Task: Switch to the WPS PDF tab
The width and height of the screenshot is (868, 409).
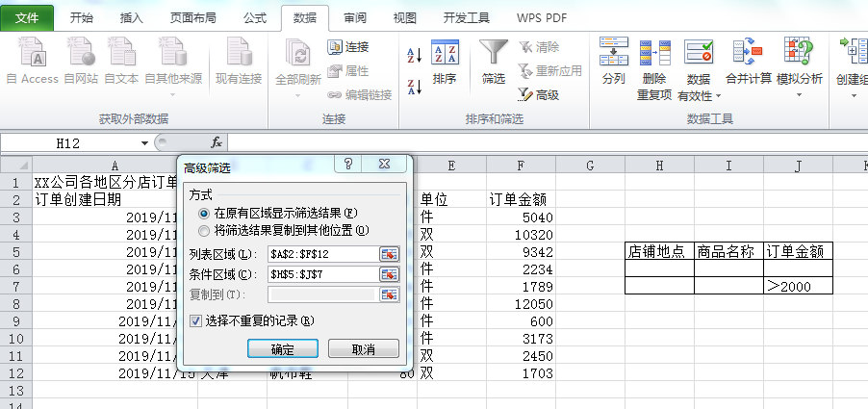Action: click(x=542, y=18)
